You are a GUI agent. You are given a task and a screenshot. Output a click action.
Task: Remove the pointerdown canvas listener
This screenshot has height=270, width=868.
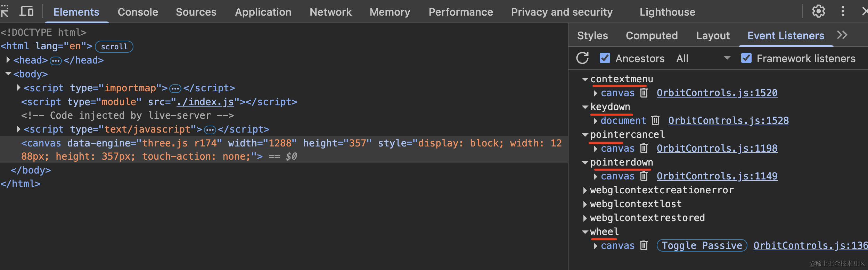pyautogui.click(x=644, y=176)
